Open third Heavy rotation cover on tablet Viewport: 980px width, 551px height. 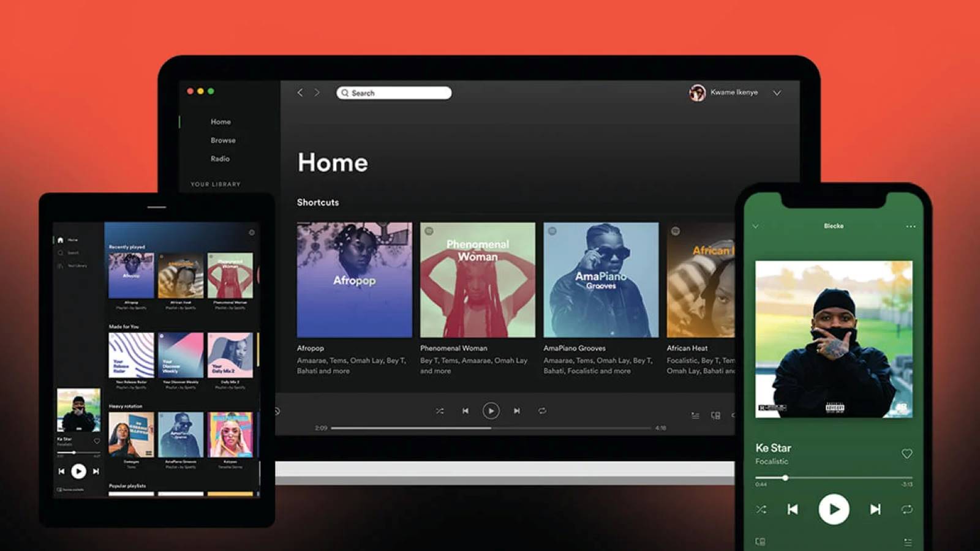(230, 435)
